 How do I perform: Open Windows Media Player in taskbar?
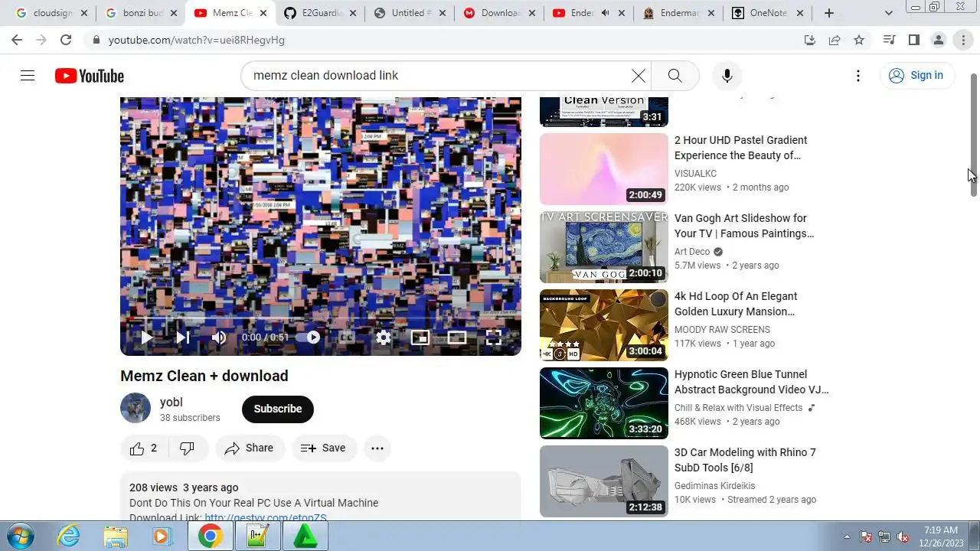(161, 536)
